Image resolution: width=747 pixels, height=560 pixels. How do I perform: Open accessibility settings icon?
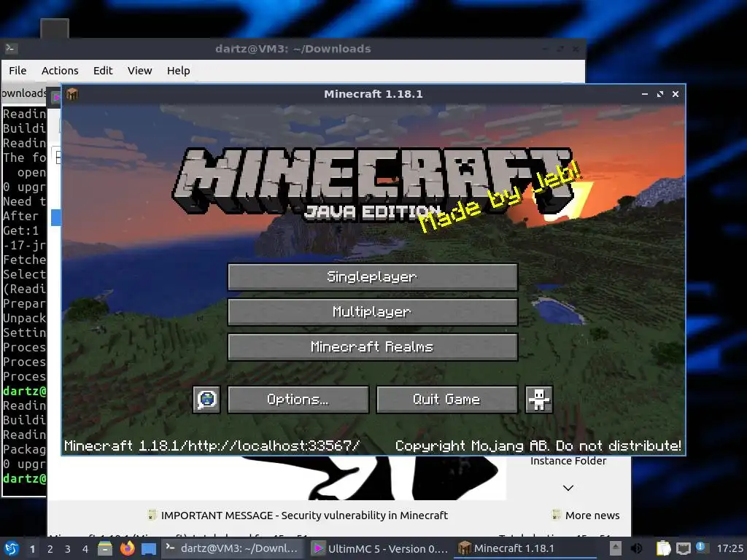[539, 399]
